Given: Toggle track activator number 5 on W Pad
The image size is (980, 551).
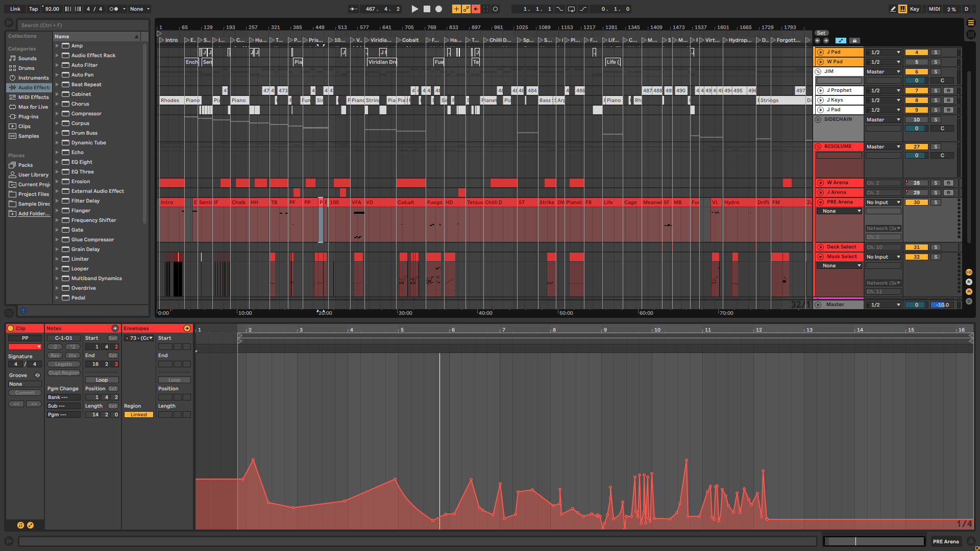Looking at the screenshot, I should (916, 62).
